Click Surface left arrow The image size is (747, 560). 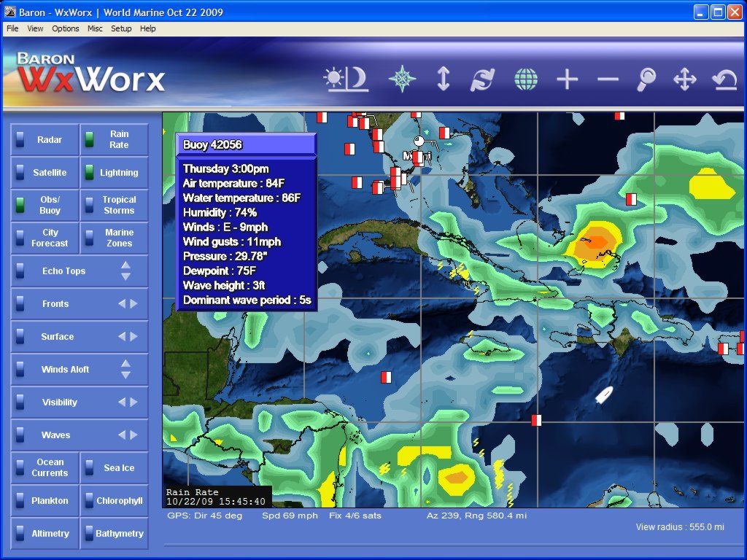tap(122, 337)
